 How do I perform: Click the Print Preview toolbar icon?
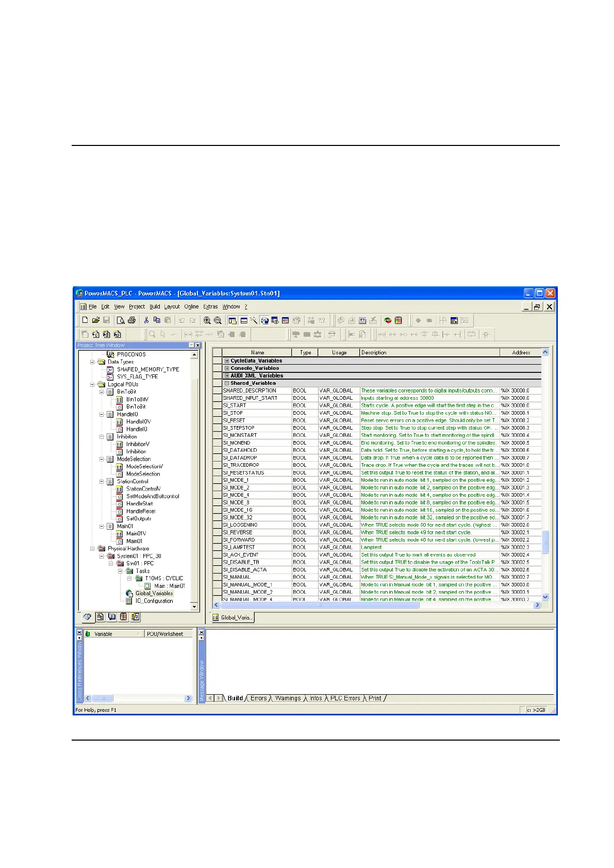[x=121, y=320]
